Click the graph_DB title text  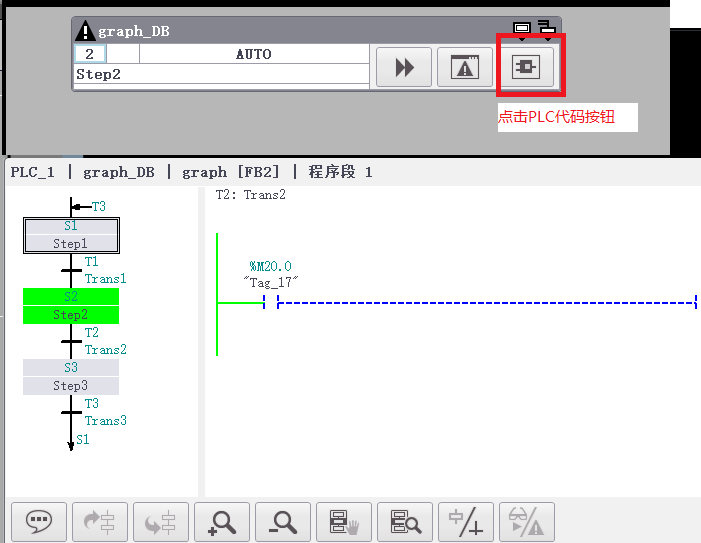[x=134, y=31]
